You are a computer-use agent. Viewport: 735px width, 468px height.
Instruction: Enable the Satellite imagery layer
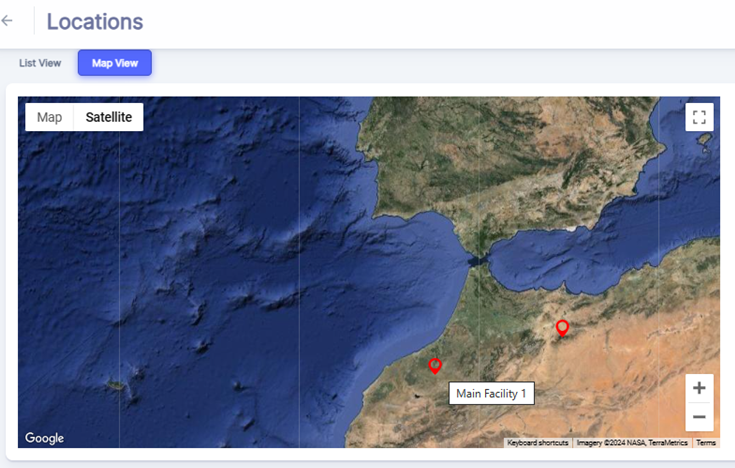tap(109, 117)
